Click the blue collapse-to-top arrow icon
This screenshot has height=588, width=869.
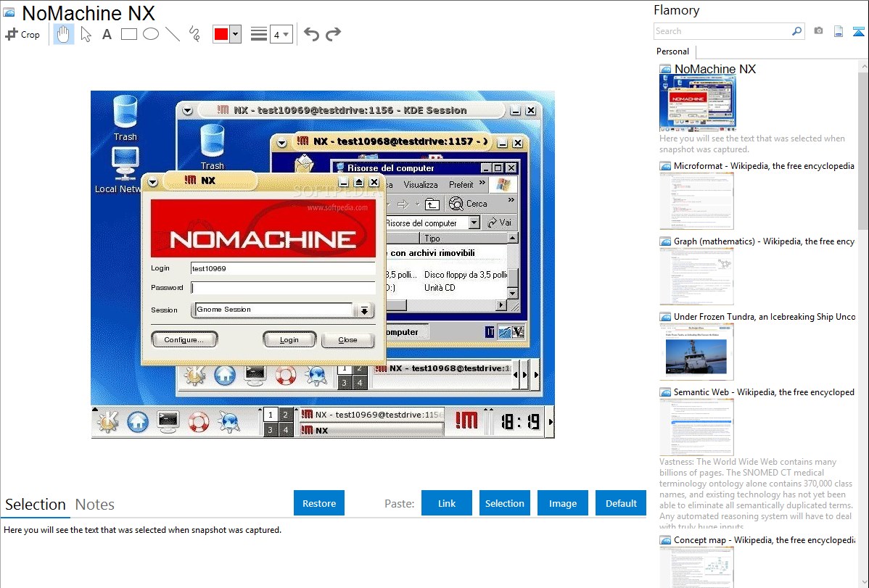(x=859, y=31)
